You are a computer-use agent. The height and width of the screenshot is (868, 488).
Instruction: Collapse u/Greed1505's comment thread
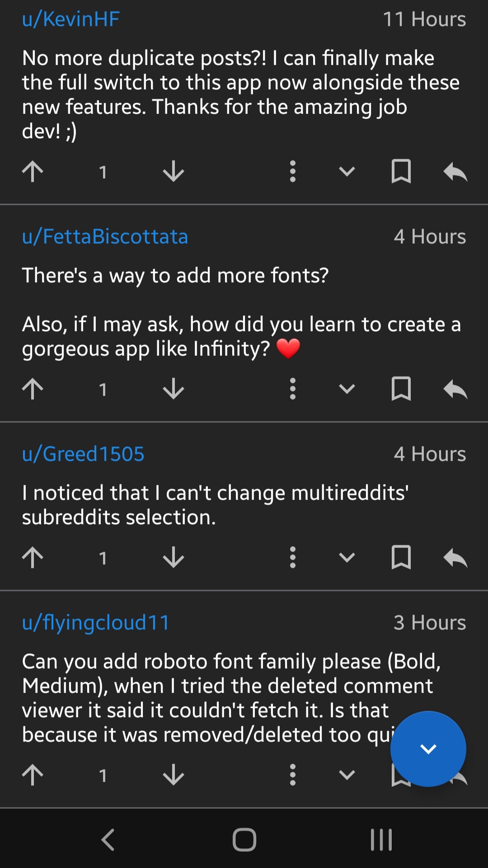tap(347, 557)
